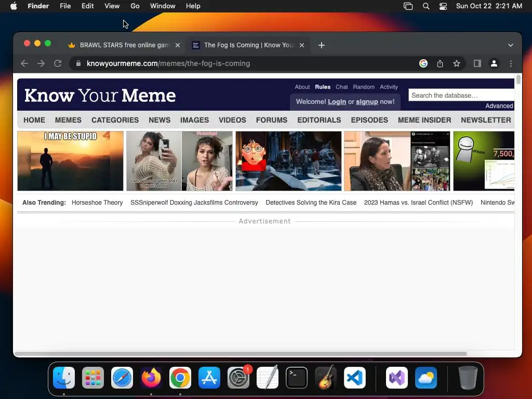The image size is (532, 399).
Task: Click the Google icon in address bar
Action: 423,63
